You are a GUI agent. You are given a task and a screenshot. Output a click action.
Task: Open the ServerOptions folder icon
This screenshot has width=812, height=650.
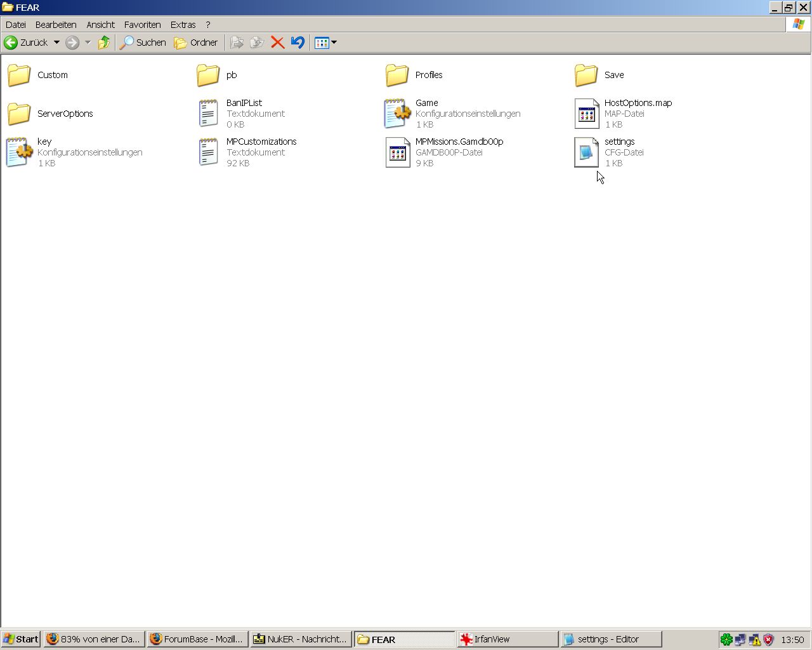[19, 114]
